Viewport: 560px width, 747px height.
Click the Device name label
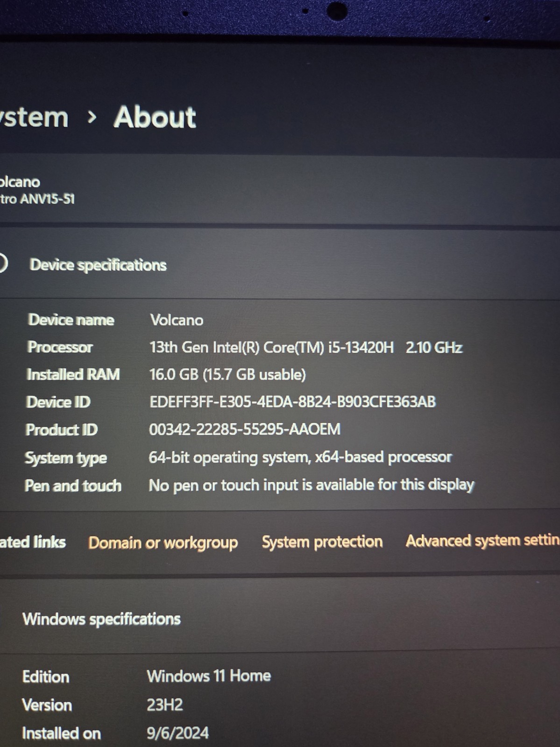tap(71, 320)
